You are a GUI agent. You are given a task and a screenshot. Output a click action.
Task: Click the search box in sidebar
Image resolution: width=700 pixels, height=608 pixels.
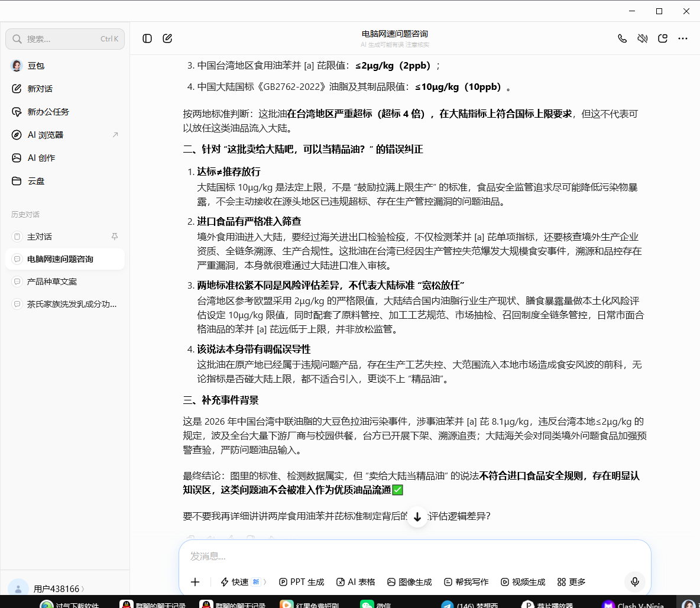tap(65, 39)
